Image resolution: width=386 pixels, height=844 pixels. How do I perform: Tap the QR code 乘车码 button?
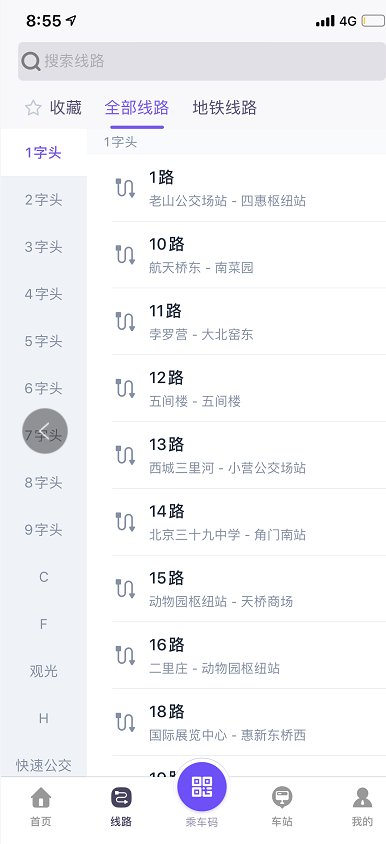pos(202,787)
